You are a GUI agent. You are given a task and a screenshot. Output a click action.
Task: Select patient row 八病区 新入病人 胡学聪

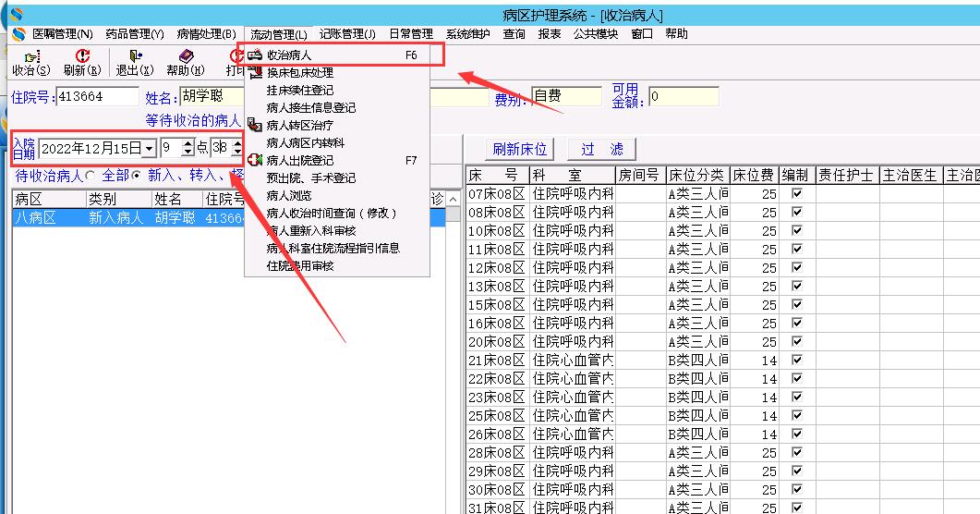[229, 217]
